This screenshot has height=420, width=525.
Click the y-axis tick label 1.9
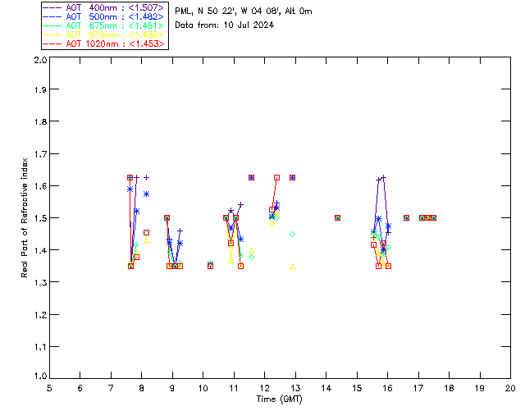[x=40, y=89]
